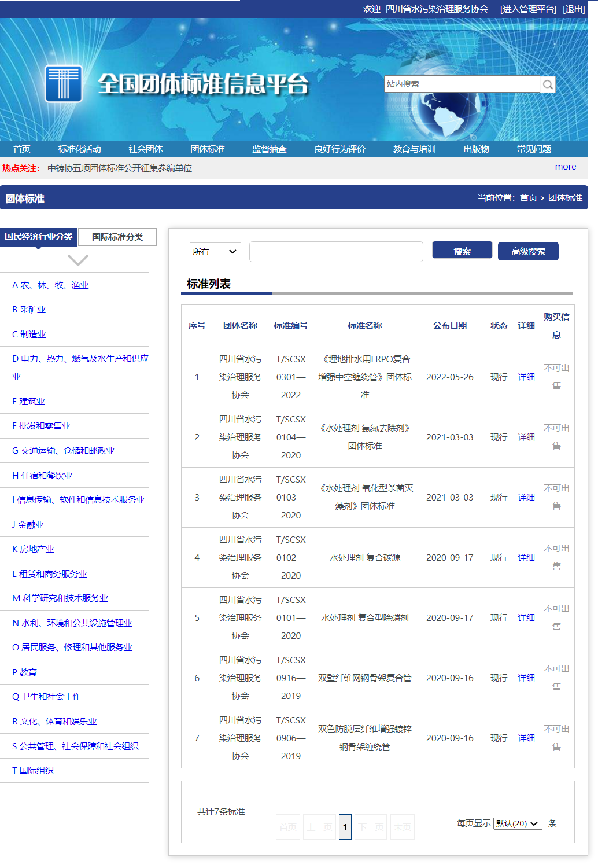
Task: Select the C 制造业 category
Action: click(x=28, y=334)
